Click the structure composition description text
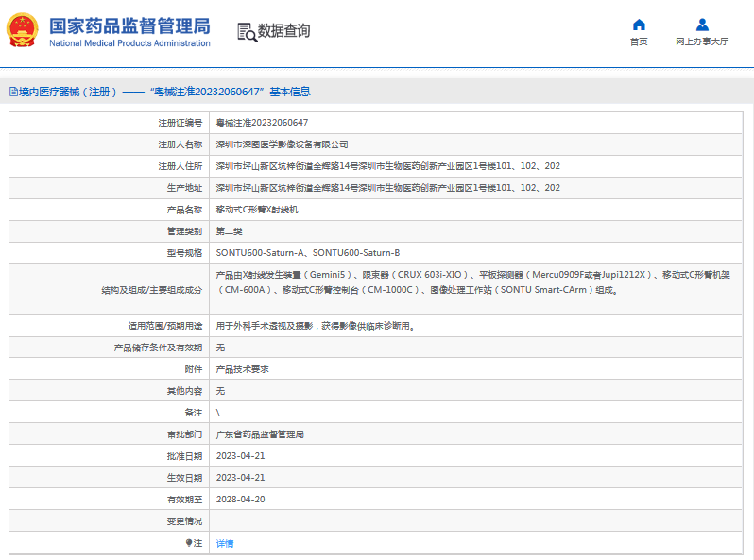754x560 pixels. (x=472, y=282)
